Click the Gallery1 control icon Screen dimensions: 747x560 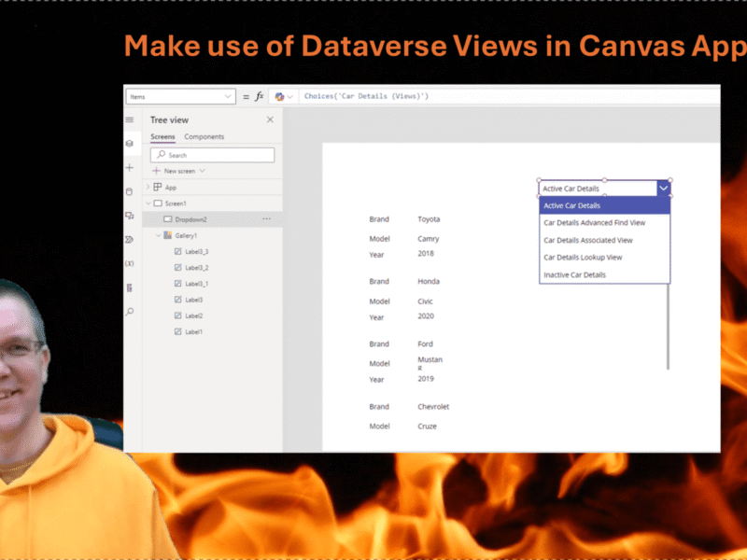click(168, 235)
